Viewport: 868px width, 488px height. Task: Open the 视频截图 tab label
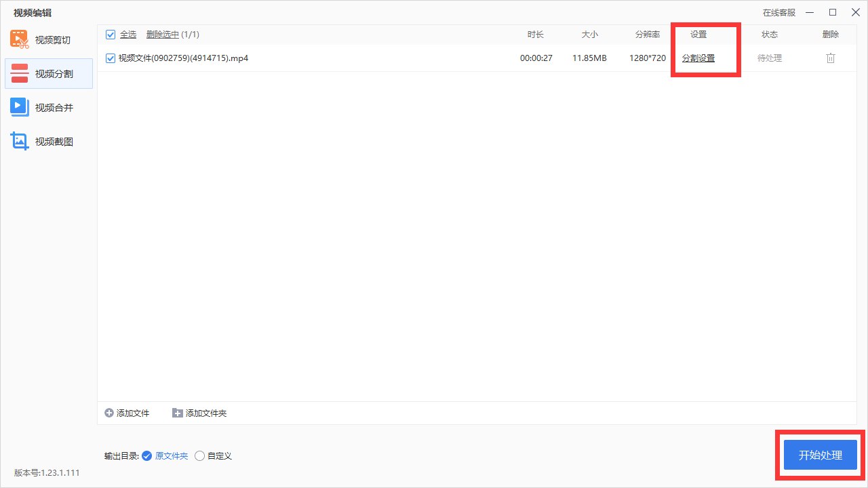[x=54, y=142]
